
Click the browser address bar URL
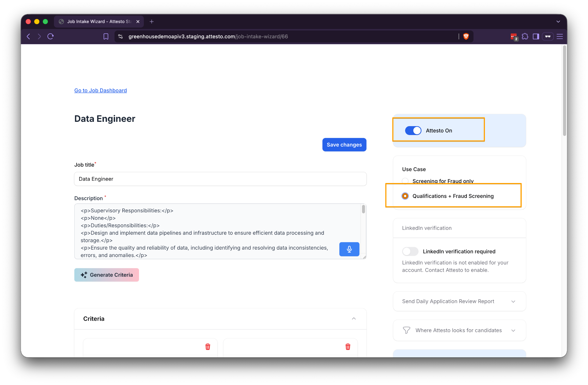click(208, 36)
